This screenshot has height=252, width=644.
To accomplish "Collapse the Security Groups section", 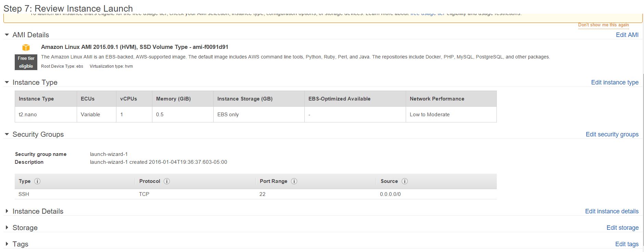I will tap(7, 134).
